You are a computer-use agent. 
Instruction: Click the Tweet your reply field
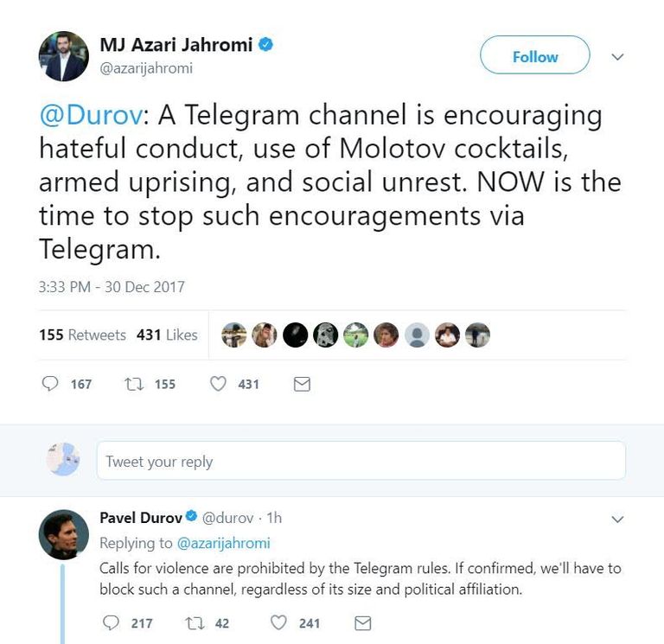[x=361, y=461]
